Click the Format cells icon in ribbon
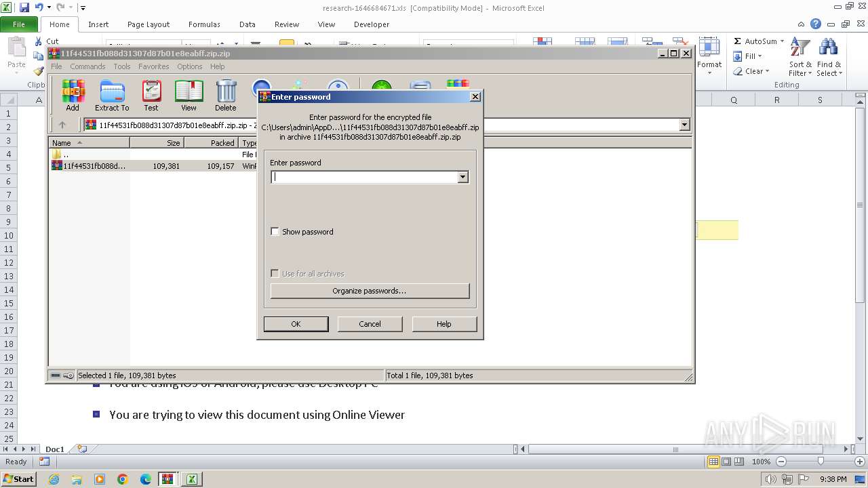Viewport: 868px width, 488px height. (709, 56)
